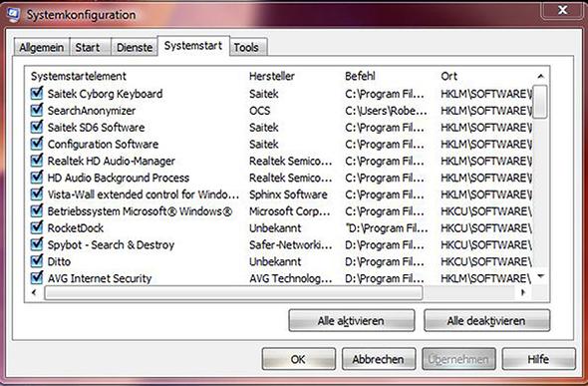Image resolution: width=588 pixels, height=386 pixels.
Task: Click the Alle deaktivieren button
Action: tap(486, 321)
